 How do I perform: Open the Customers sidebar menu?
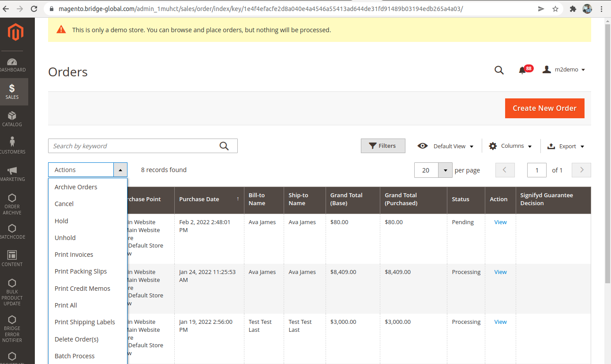[x=12, y=146]
